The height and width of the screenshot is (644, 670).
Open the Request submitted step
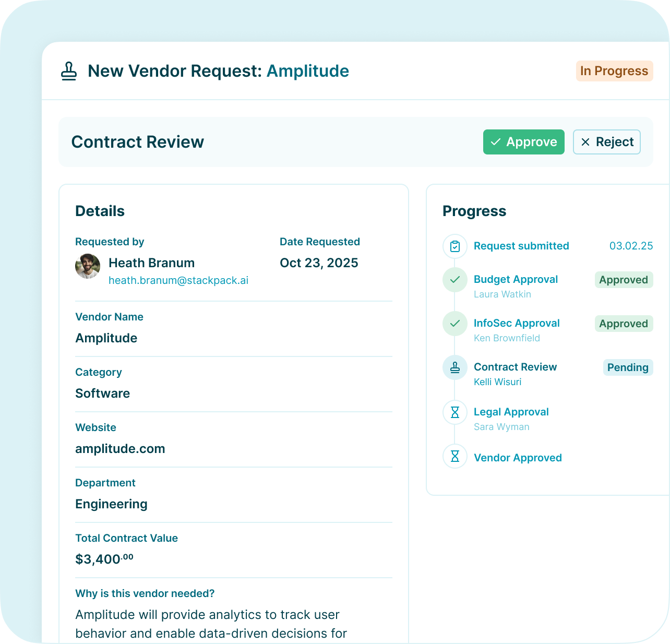[521, 246]
